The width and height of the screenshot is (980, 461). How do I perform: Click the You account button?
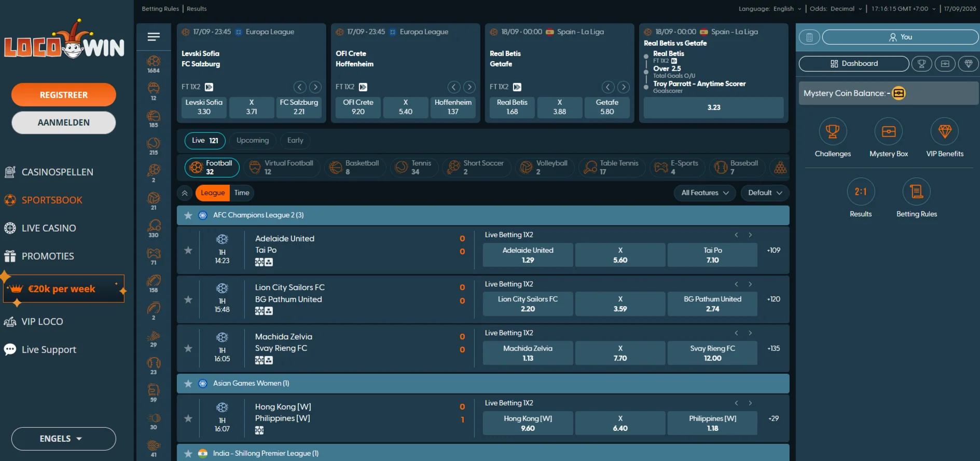pos(900,37)
